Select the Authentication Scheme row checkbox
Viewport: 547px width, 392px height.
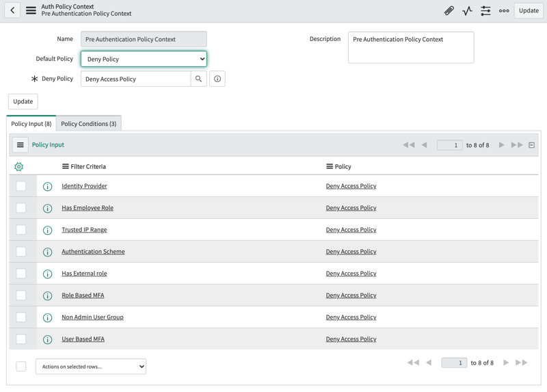pyautogui.click(x=21, y=252)
